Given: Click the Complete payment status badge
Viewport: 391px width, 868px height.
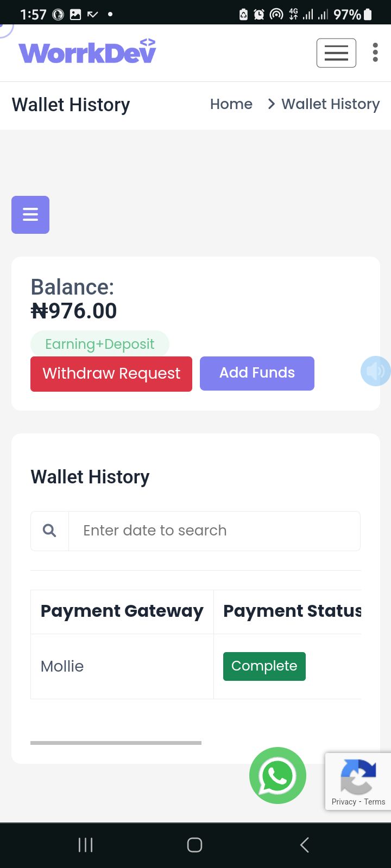Looking at the screenshot, I should [264, 666].
